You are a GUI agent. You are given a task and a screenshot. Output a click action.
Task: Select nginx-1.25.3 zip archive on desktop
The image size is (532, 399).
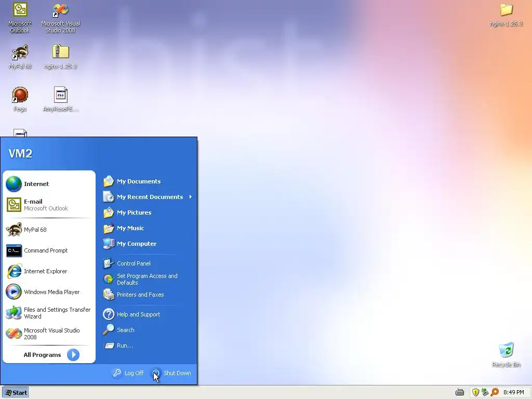pos(60,57)
